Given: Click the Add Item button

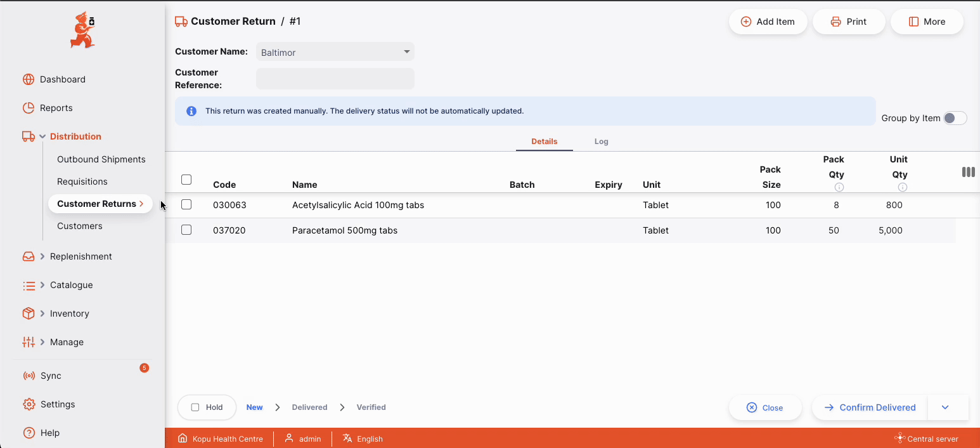Looking at the screenshot, I should [768, 22].
